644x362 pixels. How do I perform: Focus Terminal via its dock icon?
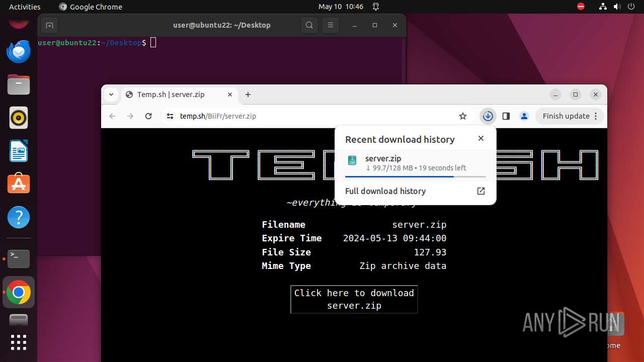[x=19, y=258]
